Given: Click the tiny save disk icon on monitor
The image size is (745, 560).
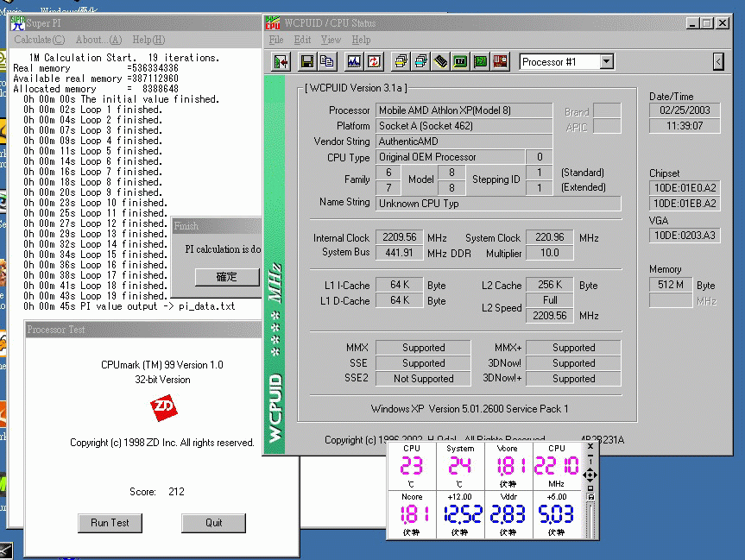Looking at the screenshot, I should [x=590, y=497].
